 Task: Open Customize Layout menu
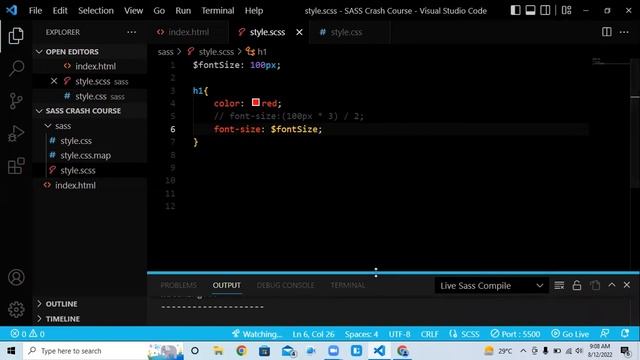coord(567,10)
